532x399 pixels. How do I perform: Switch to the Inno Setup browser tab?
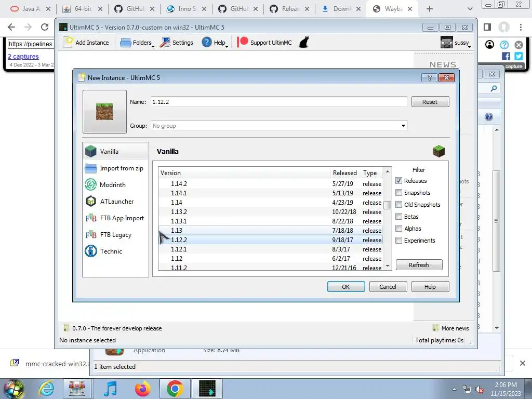(187, 9)
